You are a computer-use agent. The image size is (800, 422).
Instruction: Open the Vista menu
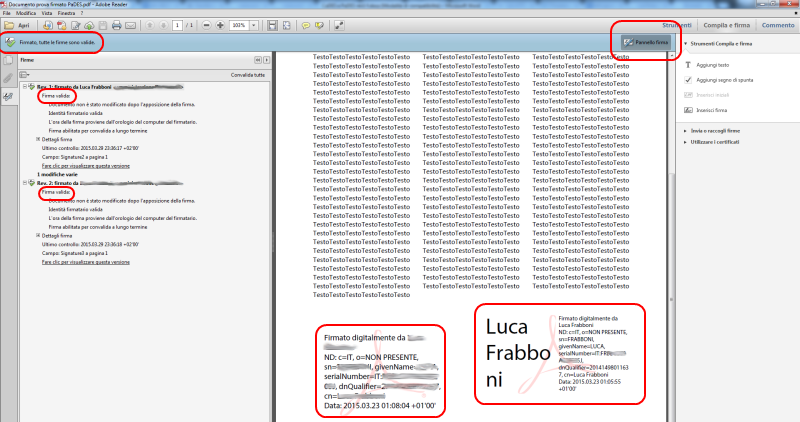pyautogui.click(x=47, y=13)
